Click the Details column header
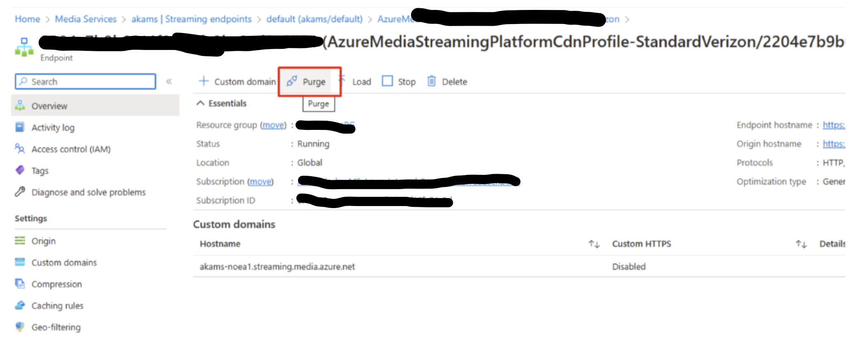868x352 pixels. 832,244
